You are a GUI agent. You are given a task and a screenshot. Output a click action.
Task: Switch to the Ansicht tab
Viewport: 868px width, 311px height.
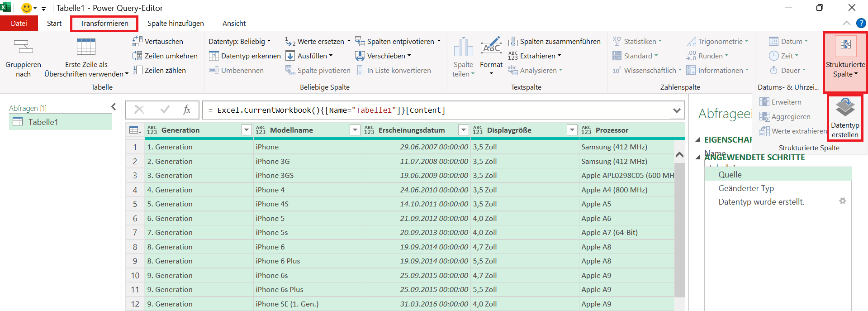(x=234, y=23)
